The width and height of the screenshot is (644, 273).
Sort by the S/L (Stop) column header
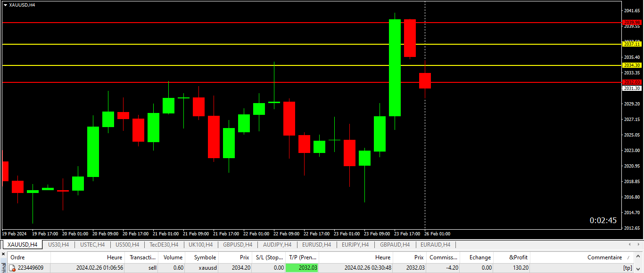coord(269,257)
